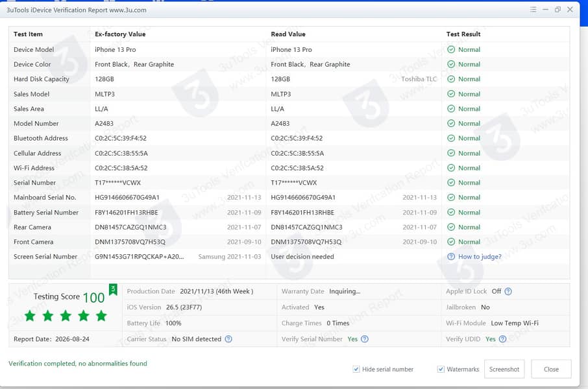This screenshot has height=389, width=588.
Task: Click the Battery Serial Number Normal check icon
Action: tap(451, 212)
